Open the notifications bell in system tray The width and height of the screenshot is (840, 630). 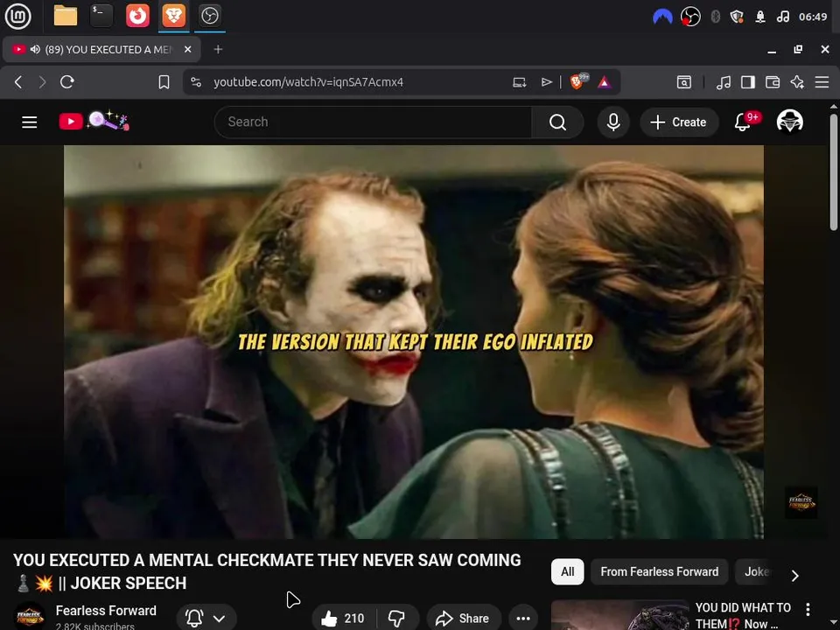[x=760, y=17]
